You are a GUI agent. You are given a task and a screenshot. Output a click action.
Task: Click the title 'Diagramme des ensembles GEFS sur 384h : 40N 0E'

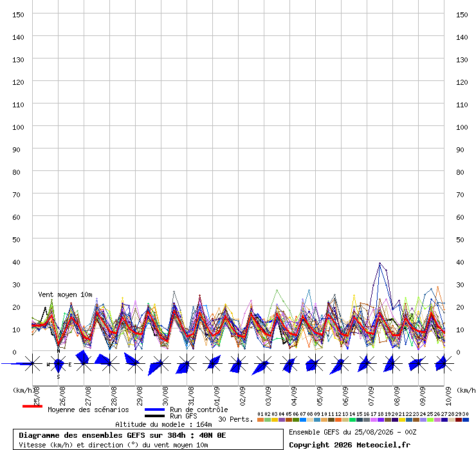pyautogui.click(x=122, y=435)
